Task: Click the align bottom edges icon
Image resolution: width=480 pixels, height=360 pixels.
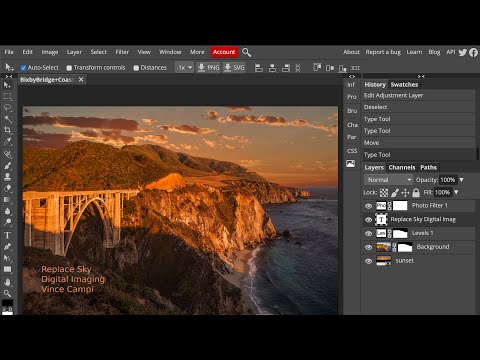Action: (x=342, y=68)
